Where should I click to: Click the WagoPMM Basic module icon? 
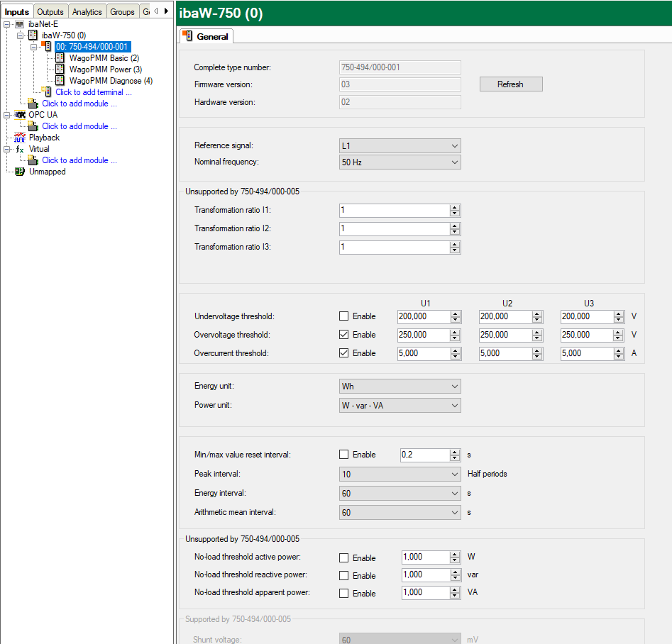tap(60, 58)
